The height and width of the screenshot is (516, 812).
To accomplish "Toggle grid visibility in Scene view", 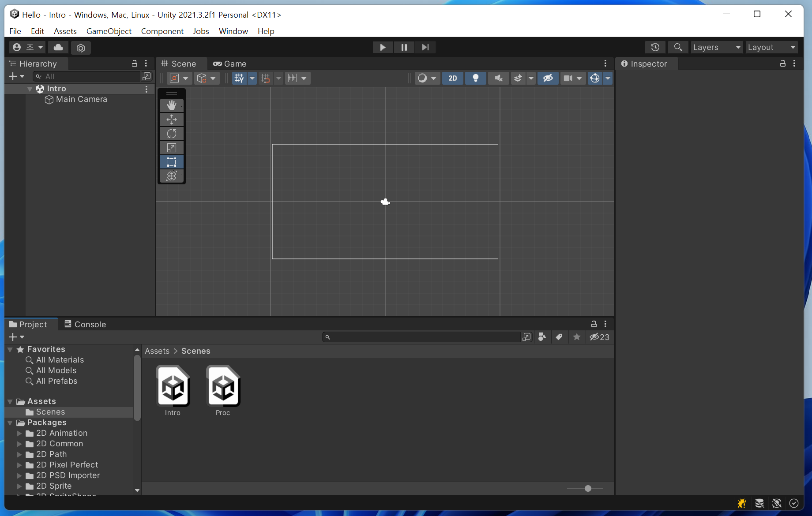I will tap(239, 78).
